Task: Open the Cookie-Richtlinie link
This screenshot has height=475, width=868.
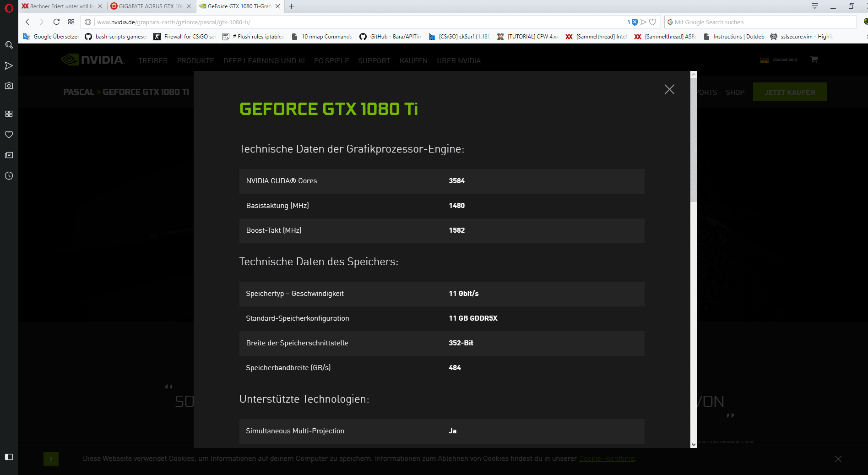Action: (607, 459)
